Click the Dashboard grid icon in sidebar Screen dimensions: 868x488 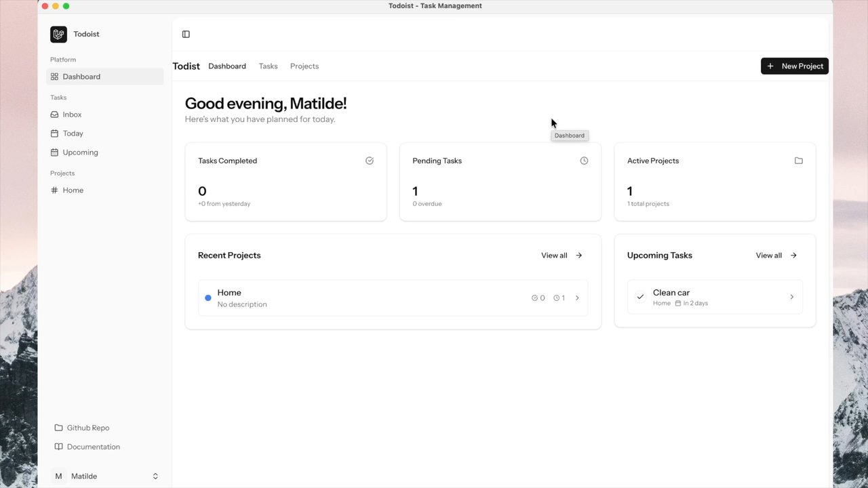(x=54, y=77)
